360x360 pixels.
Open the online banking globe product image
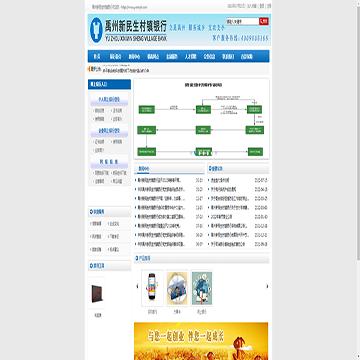pos(202,288)
